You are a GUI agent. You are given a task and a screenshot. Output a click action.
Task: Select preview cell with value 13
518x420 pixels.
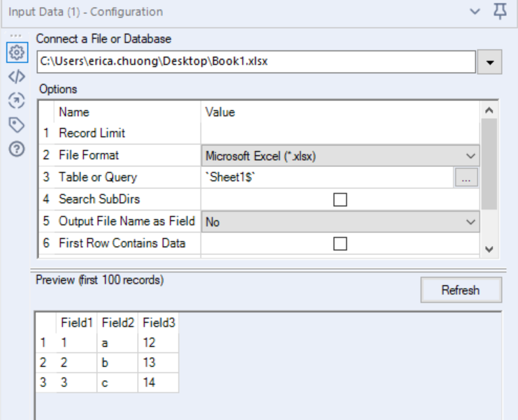pos(159,363)
